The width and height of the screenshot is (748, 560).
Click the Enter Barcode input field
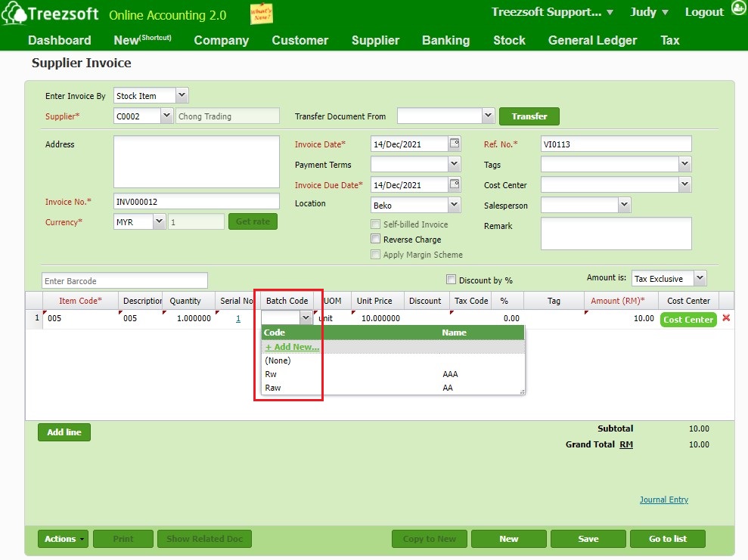click(124, 281)
